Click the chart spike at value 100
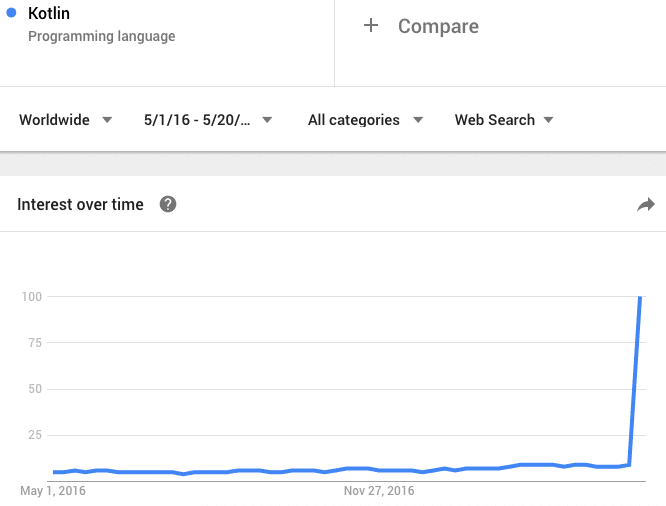Screen dimensions: 666x506 coord(640,298)
